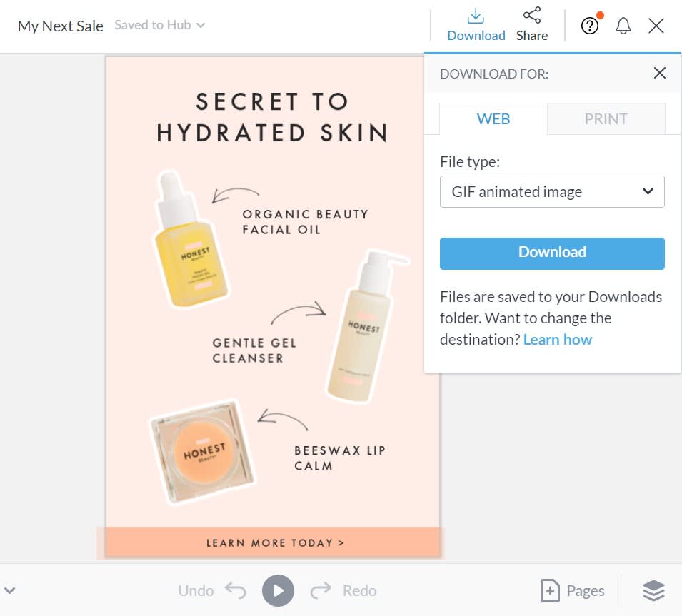Open the Pages panel
The image size is (682, 616).
click(x=573, y=590)
